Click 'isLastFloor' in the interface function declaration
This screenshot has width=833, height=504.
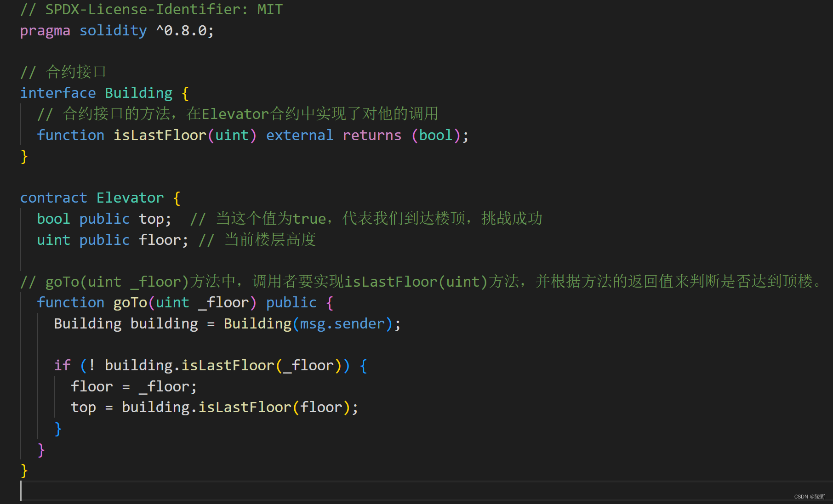(x=160, y=136)
